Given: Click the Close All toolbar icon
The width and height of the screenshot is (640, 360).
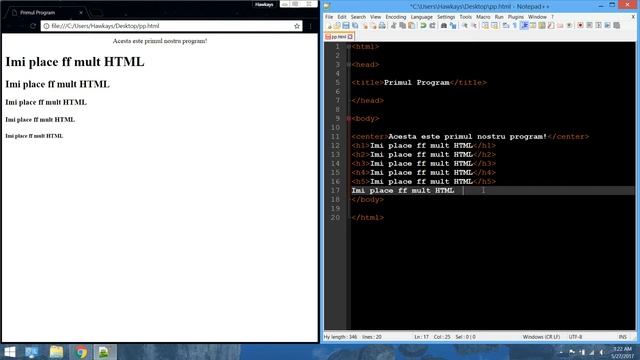Looking at the screenshot, I should (373, 26).
